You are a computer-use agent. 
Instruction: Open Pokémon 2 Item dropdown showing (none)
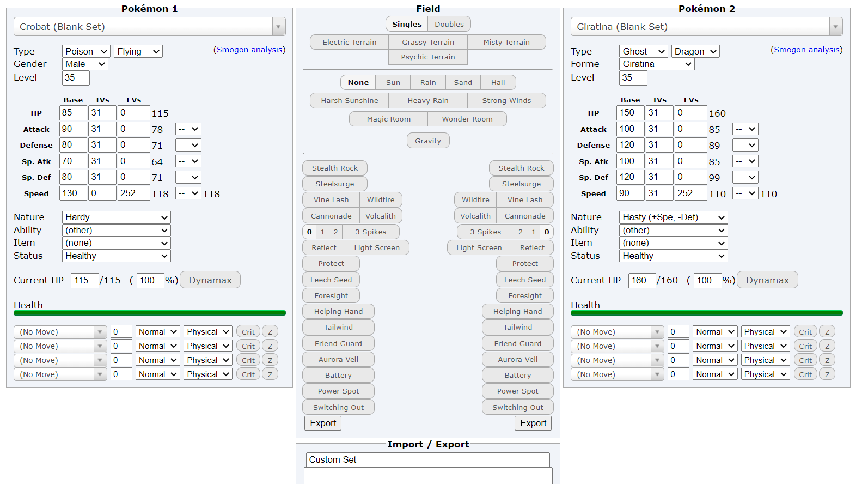click(x=674, y=243)
